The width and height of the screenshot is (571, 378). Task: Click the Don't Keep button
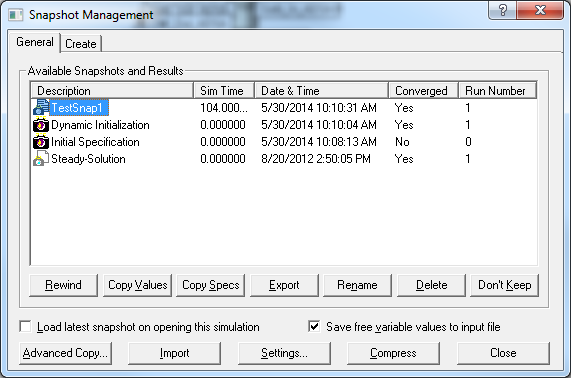point(504,285)
